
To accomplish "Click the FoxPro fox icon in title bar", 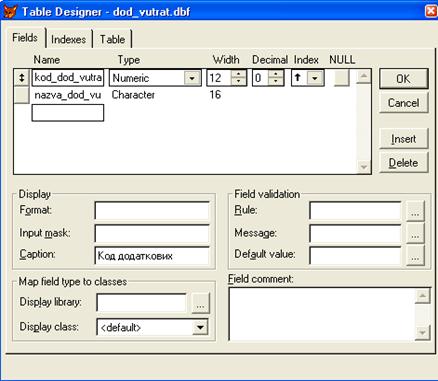I will point(10,11).
